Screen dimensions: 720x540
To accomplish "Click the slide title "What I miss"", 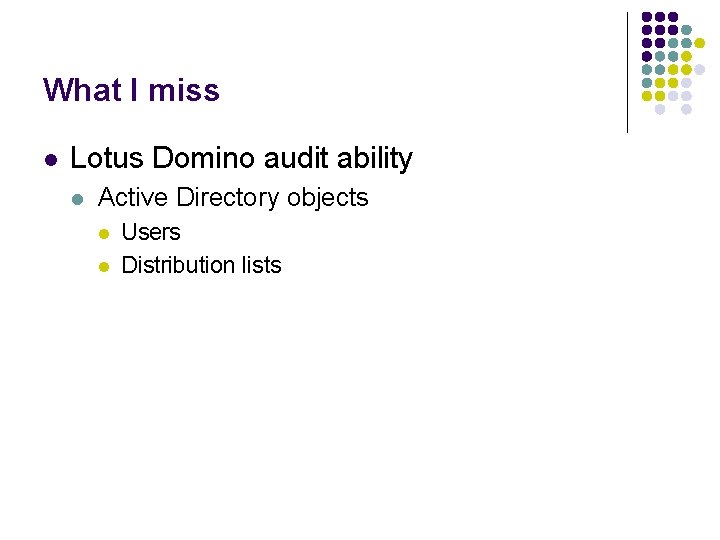I will (x=131, y=91).
